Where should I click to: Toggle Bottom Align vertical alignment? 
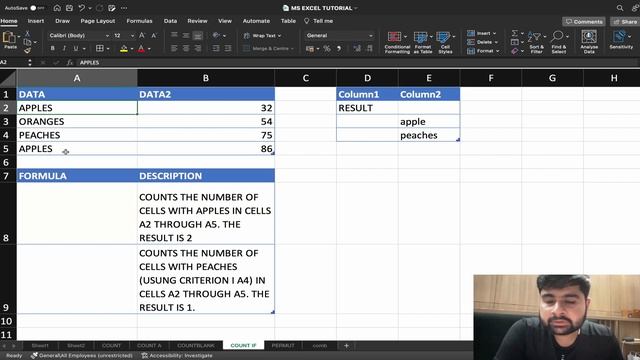(x=198, y=36)
